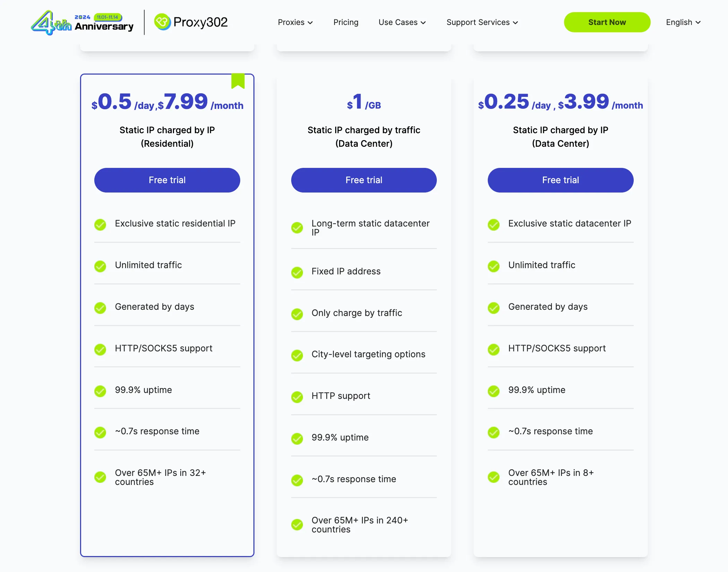The image size is (728, 572).
Task: Start free trial for IP-charged Data Center plan
Action: click(x=561, y=180)
